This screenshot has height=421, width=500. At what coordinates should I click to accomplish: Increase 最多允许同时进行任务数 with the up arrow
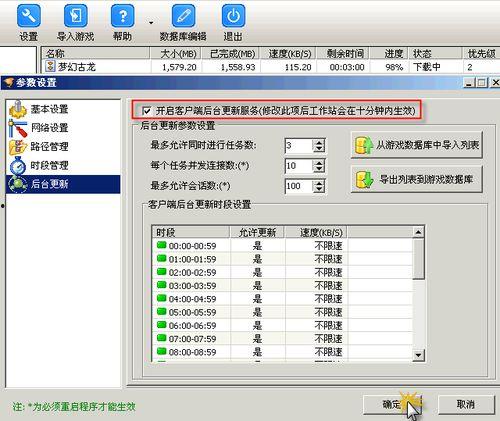[319, 142]
